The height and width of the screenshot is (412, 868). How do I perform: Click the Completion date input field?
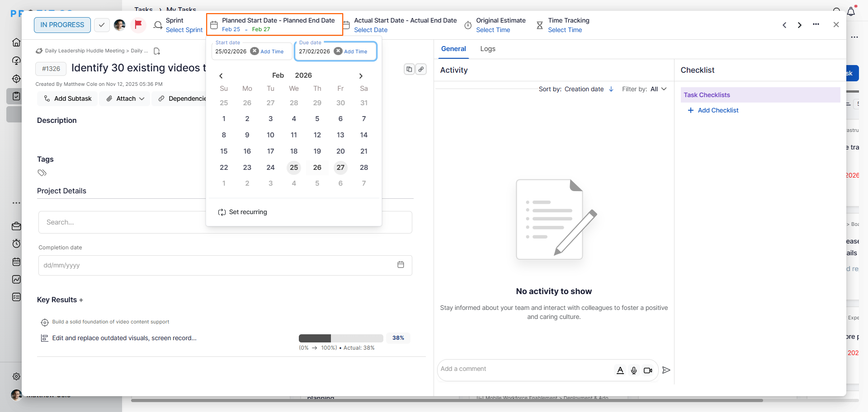(x=225, y=265)
